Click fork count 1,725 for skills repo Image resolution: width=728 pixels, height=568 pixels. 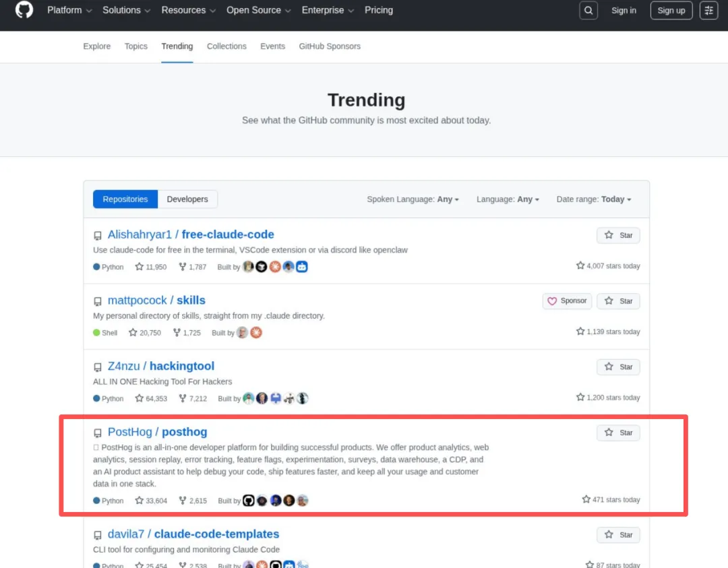(x=187, y=333)
